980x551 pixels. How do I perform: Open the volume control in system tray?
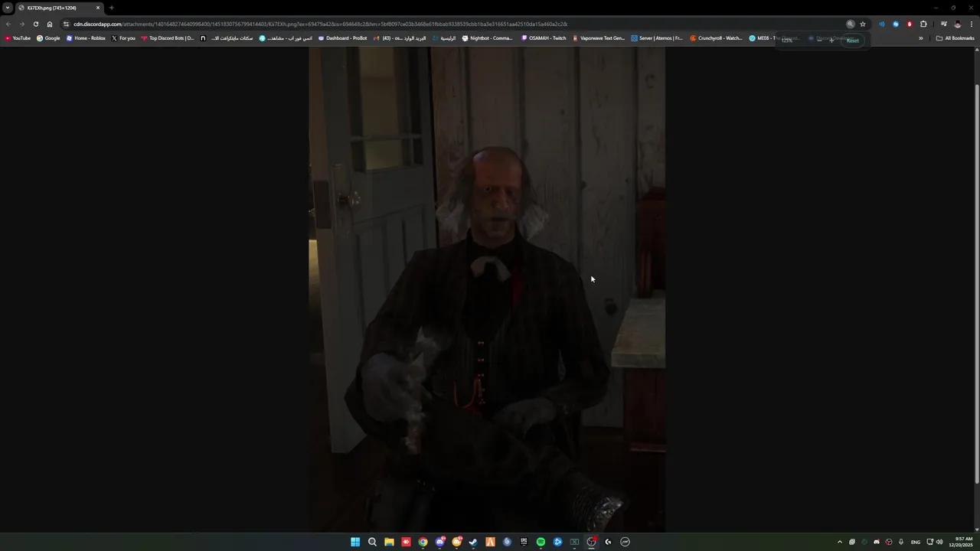point(939,542)
